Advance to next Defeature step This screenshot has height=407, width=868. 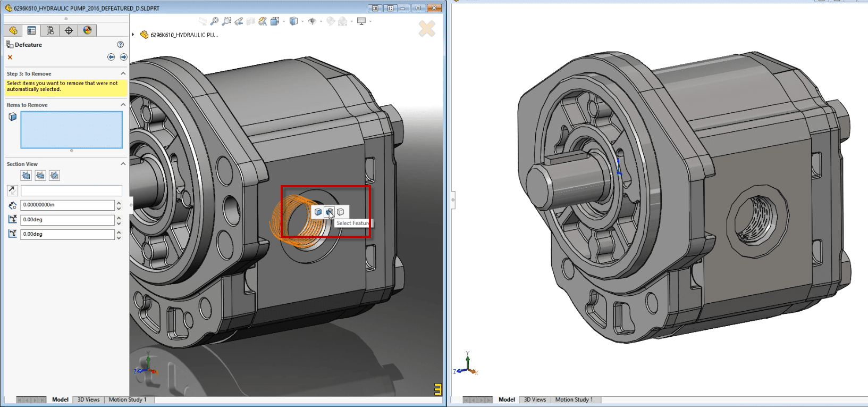click(123, 57)
